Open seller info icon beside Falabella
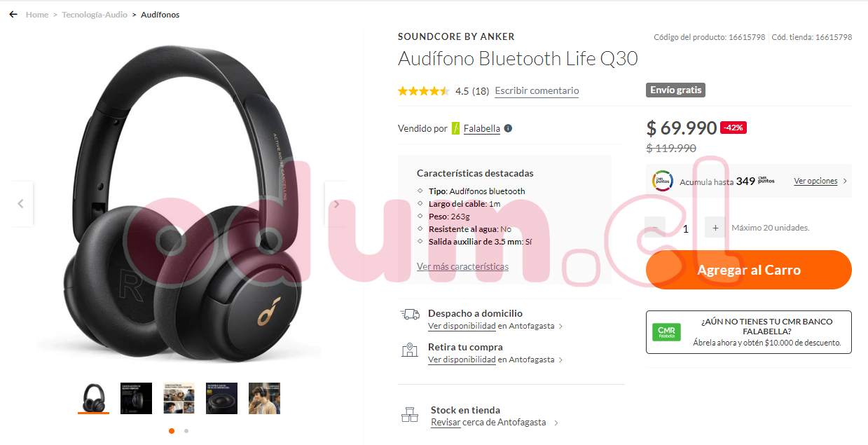The height and width of the screenshot is (445, 868). point(508,128)
